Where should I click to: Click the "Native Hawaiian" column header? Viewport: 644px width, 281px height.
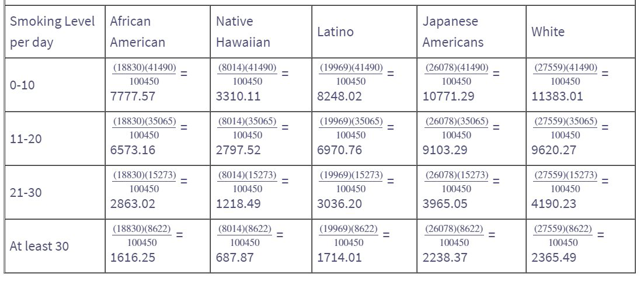point(243,32)
